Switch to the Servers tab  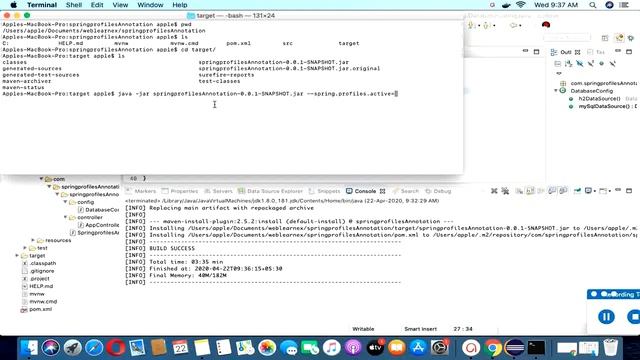(x=218, y=191)
